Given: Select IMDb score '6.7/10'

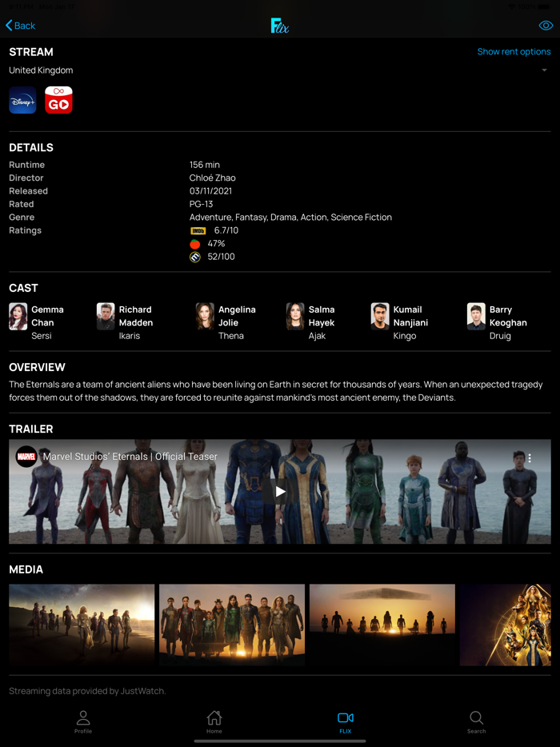Looking at the screenshot, I should coord(226,230).
